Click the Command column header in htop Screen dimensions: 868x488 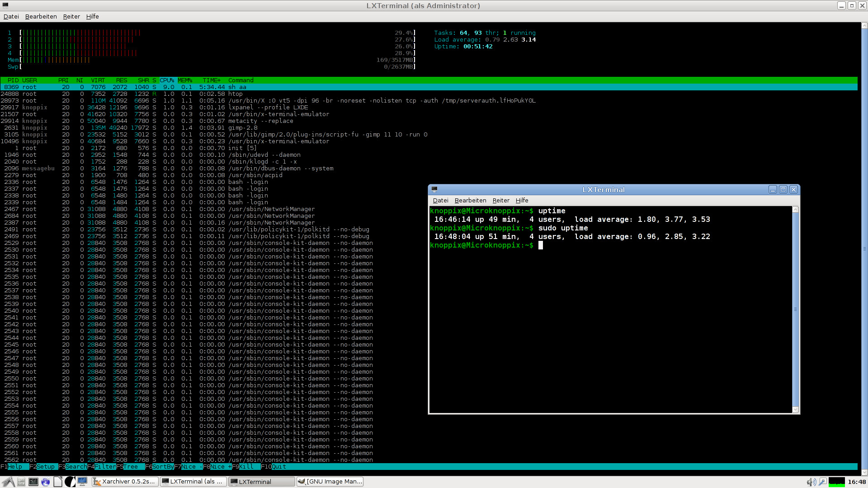pyautogui.click(x=241, y=80)
